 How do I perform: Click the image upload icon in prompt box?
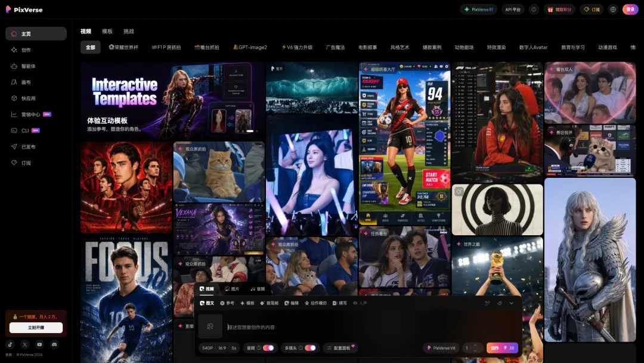pyautogui.click(x=210, y=327)
